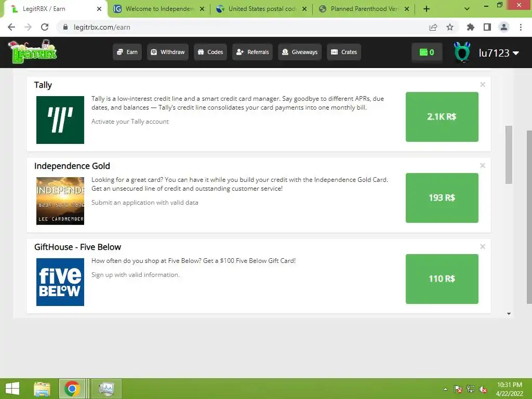Viewport: 532px width, 399px height.
Task: Open File Explorer from taskbar
Action: pos(42,389)
